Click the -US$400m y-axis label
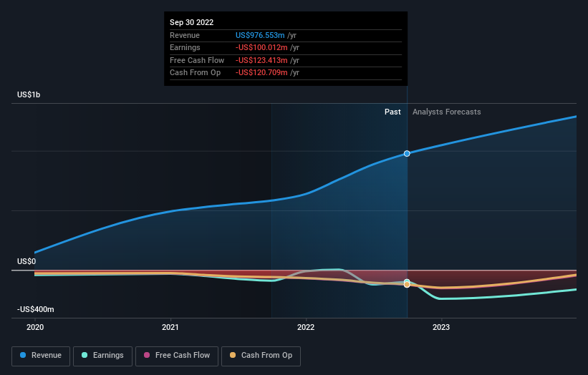The width and height of the screenshot is (588, 375). [x=36, y=309]
